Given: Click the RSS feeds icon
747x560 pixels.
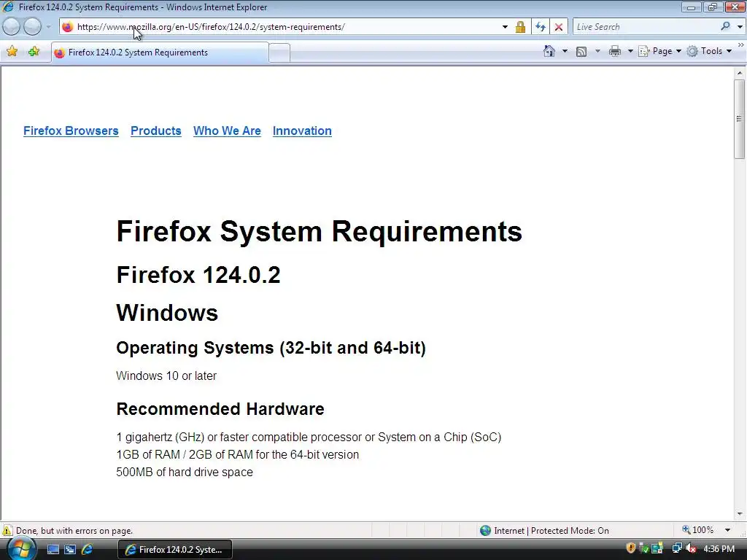Looking at the screenshot, I should pyautogui.click(x=581, y=52).
